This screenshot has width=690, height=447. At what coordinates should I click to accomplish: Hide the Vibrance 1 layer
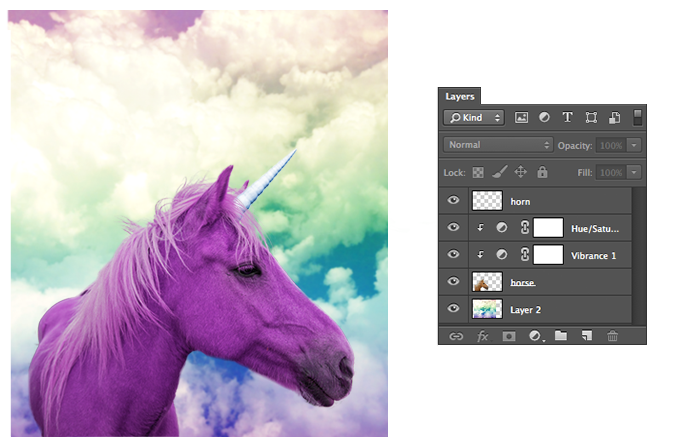pyautogui.click(x=453, y=255)
